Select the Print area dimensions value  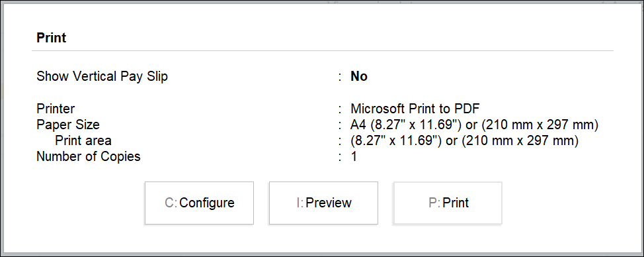click(465, 140)
